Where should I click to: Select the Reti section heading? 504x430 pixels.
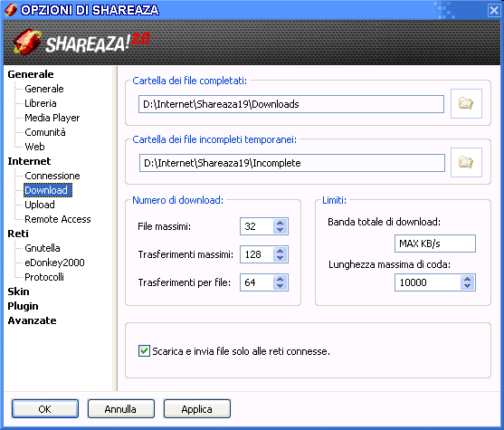click(18, 234)
